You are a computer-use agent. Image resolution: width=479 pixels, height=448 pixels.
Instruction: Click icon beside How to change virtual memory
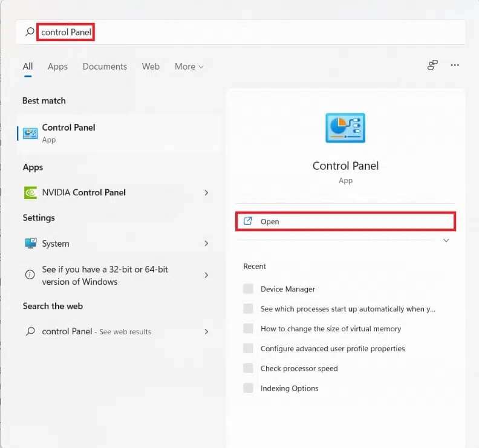(x=248, y=328)
